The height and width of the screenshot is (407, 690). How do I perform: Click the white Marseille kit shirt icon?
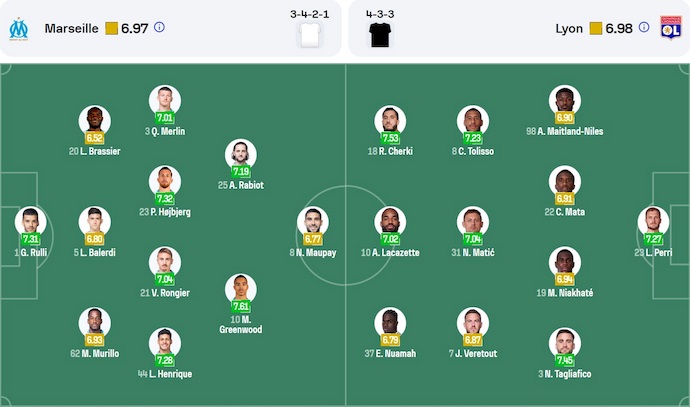[310, 35]
